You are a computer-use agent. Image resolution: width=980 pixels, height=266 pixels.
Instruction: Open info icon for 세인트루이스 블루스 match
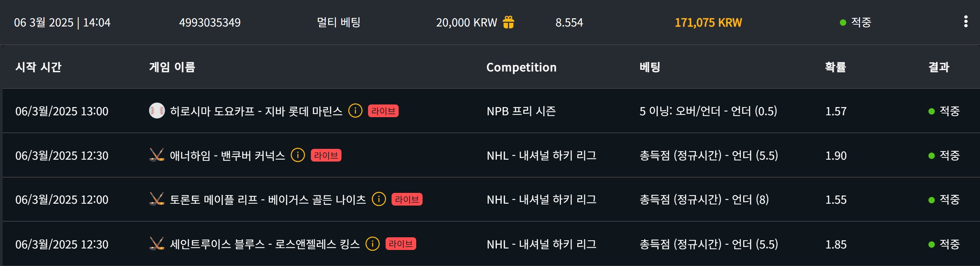tap(372, 244)
